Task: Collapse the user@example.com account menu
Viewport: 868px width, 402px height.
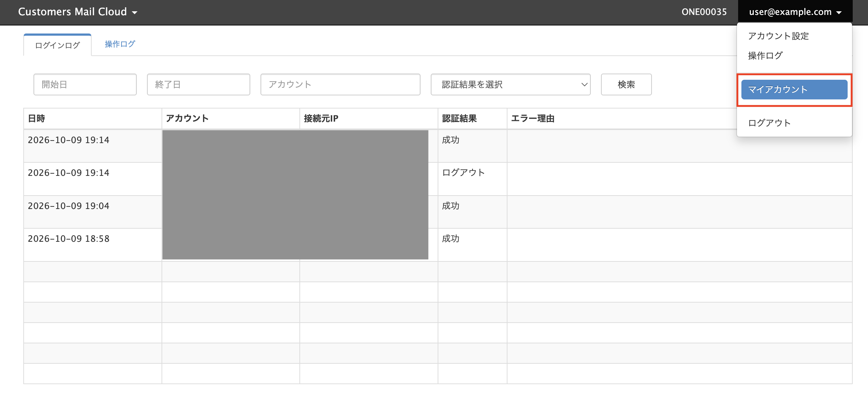Action: click(795, 12)
